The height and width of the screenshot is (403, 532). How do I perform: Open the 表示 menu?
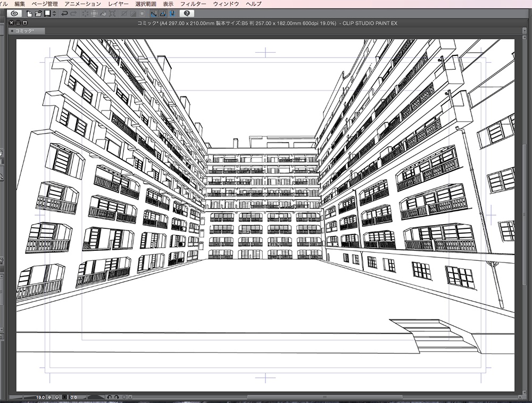coord(168,4)
